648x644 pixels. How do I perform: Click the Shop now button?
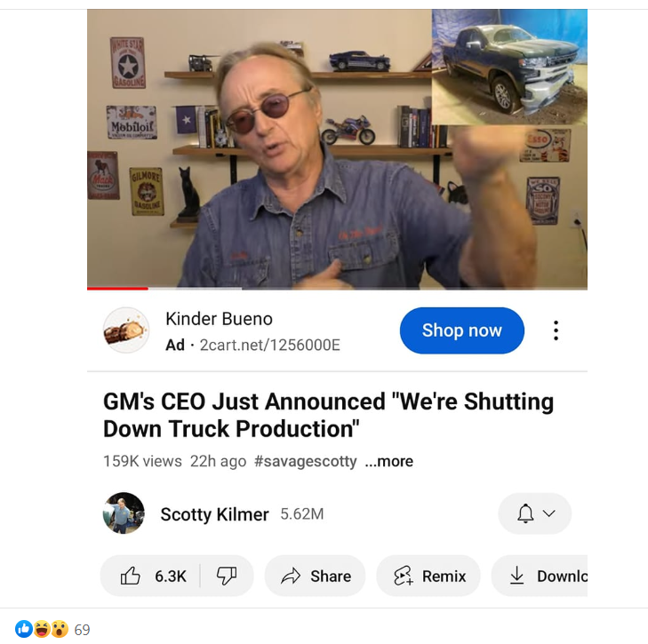coord(461,330)
